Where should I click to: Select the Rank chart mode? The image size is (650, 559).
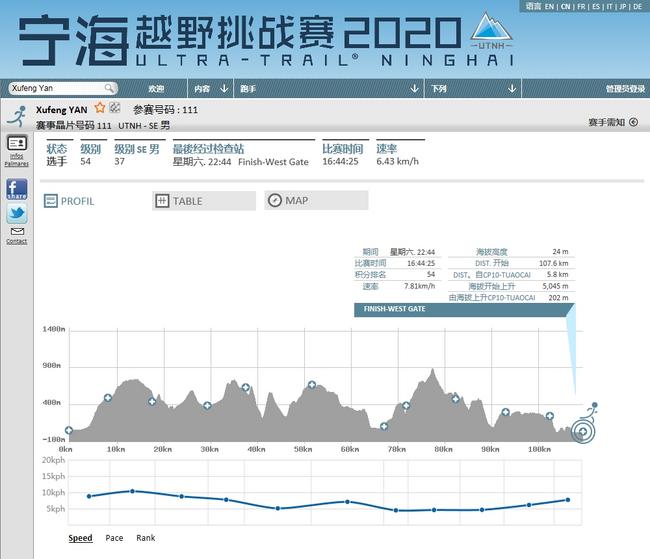click(x=146, y=538)
